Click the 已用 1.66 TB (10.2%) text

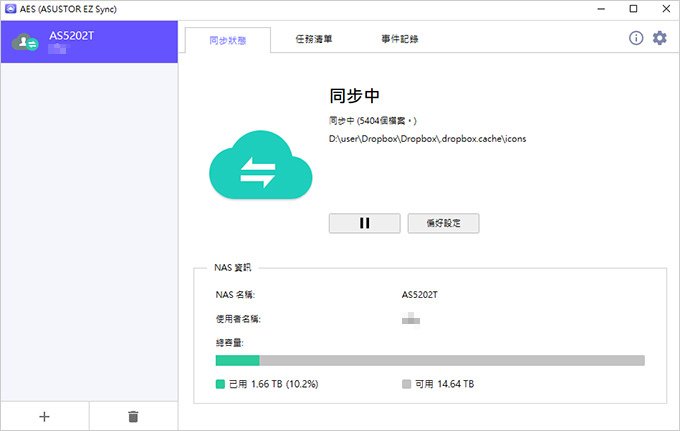coord(274,384)
